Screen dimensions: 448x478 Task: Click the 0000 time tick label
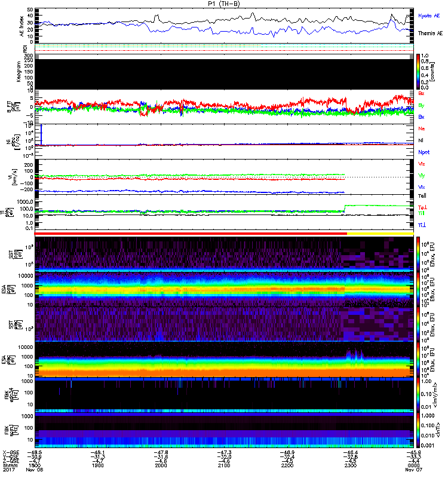coord(413,465)
